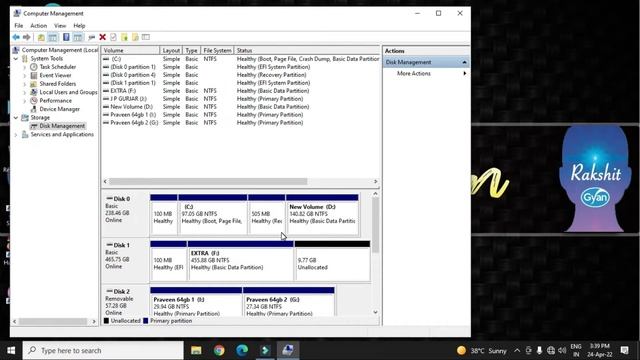
Task: Click the Disk 1 label box
Action: pyautogui.click(x=125, y=260)
